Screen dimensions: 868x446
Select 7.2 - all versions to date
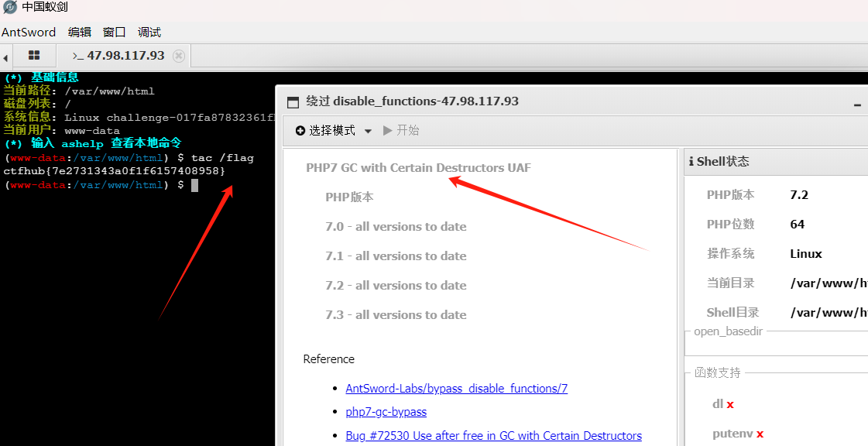click(x=396, y=285)
